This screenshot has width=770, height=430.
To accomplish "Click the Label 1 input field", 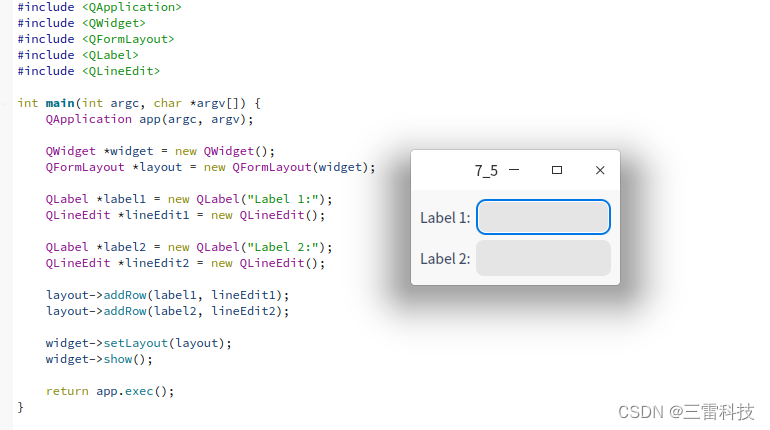I will click(x=543, y=217).
